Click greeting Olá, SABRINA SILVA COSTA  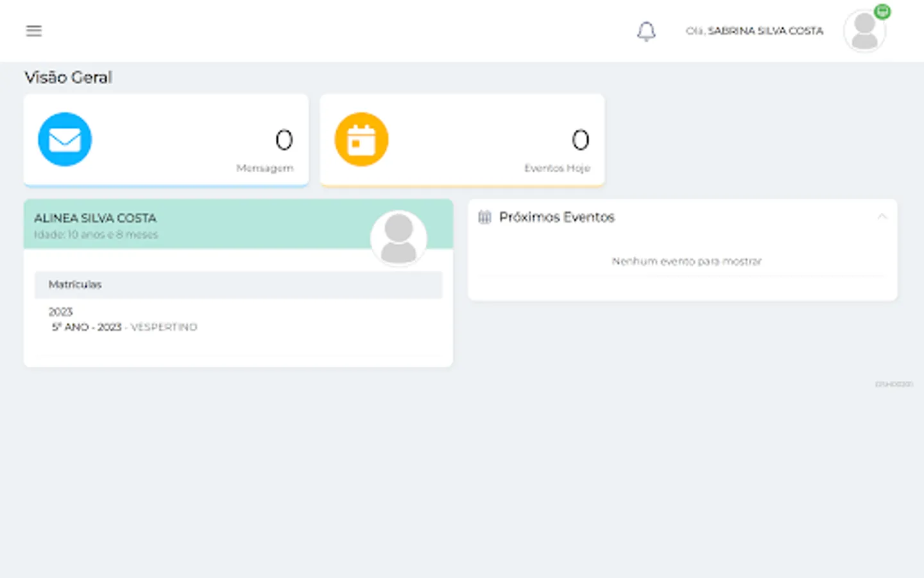pos(755,30)
